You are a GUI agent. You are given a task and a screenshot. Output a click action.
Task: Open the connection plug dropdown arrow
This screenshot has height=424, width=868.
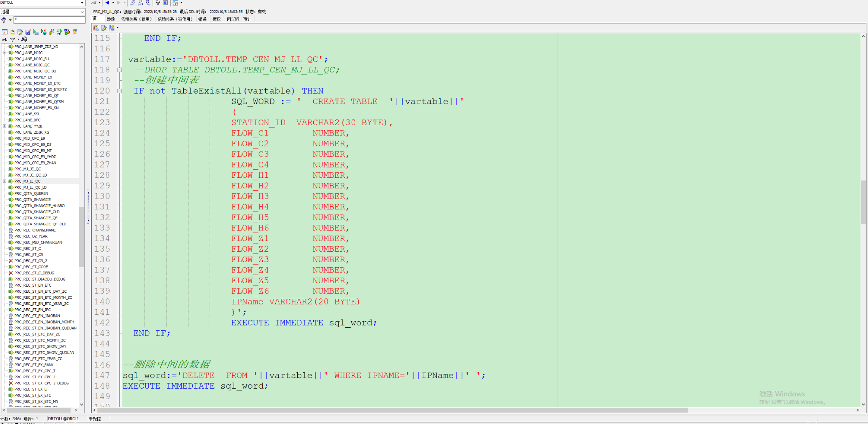(x=100, y=3)
